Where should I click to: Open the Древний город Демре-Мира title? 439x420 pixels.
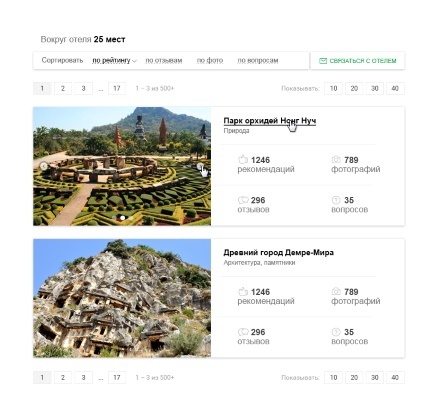[x=278, y=253]
